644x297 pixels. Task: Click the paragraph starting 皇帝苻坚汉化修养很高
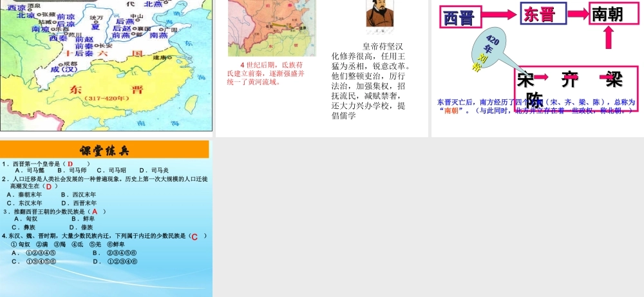(371, 81)
